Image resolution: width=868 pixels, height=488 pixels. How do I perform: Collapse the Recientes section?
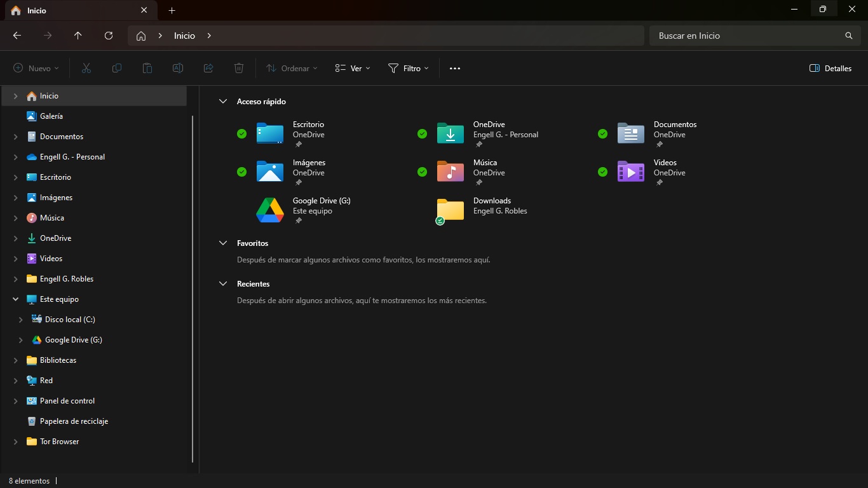223,284
